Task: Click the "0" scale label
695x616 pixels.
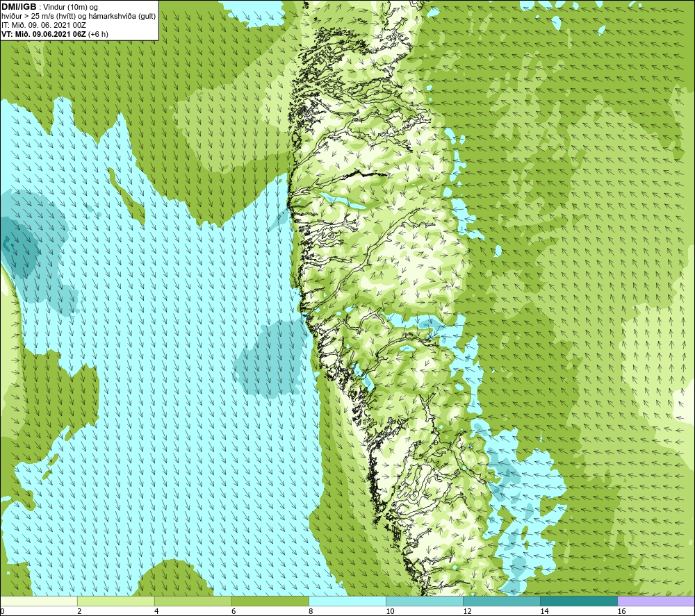Action: point(2,611)
